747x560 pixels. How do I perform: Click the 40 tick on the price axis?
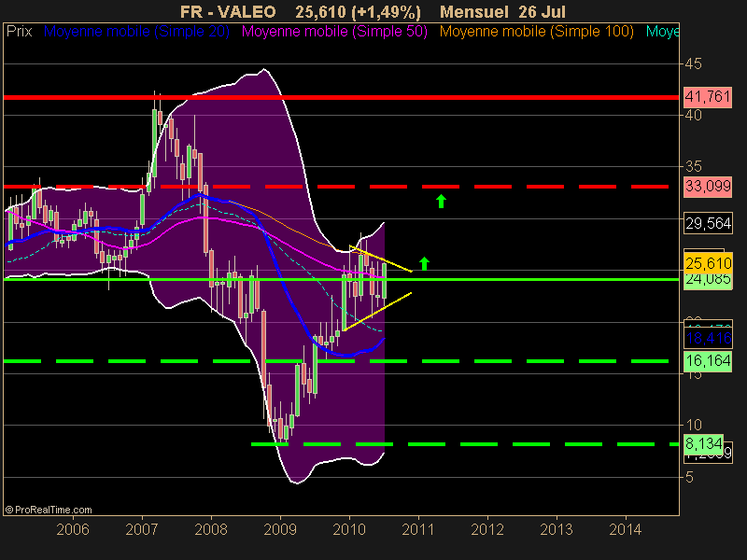click(693, 115)
